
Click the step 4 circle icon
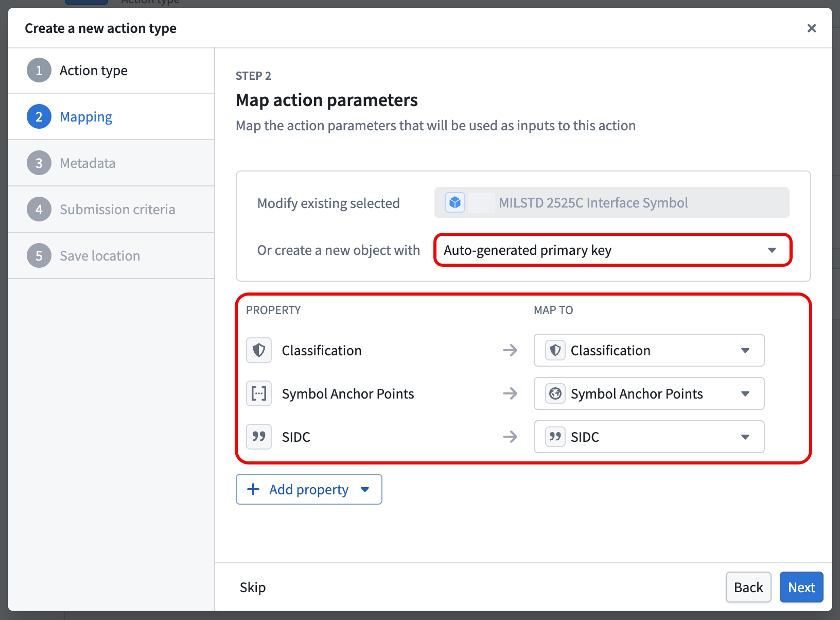tap(39, 210)
